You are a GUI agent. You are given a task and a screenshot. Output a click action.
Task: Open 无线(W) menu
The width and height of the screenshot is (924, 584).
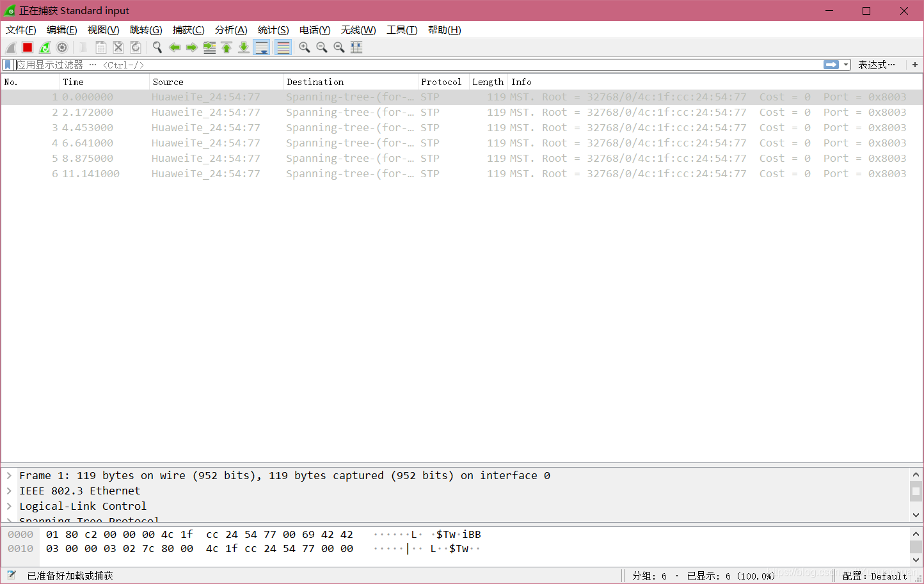(358, 30)
